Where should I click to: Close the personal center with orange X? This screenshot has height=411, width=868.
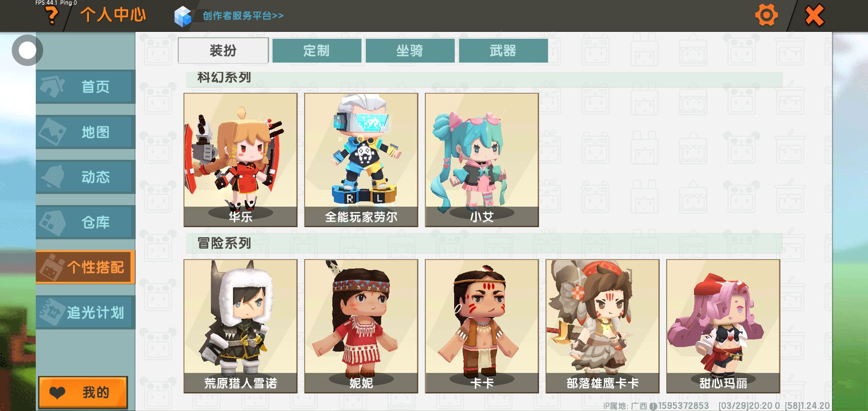tap(815, 15)
